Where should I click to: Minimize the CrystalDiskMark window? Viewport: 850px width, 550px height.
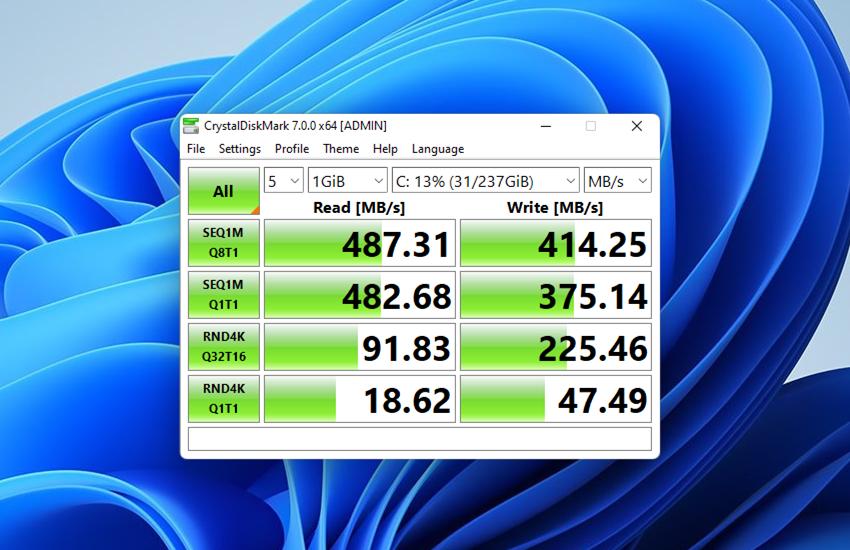click(x=546, y=126)
